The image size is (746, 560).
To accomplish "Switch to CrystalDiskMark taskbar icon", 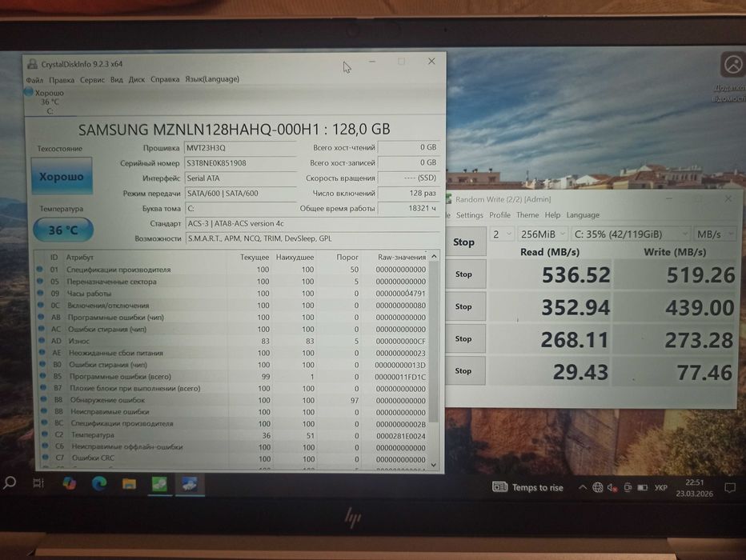I will 159,485.
